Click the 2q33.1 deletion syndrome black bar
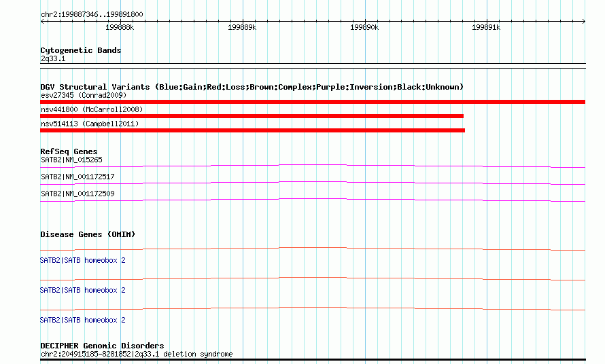Image resolution: width=605 pixels, height=364 pixels. click(x=313, y=360)
